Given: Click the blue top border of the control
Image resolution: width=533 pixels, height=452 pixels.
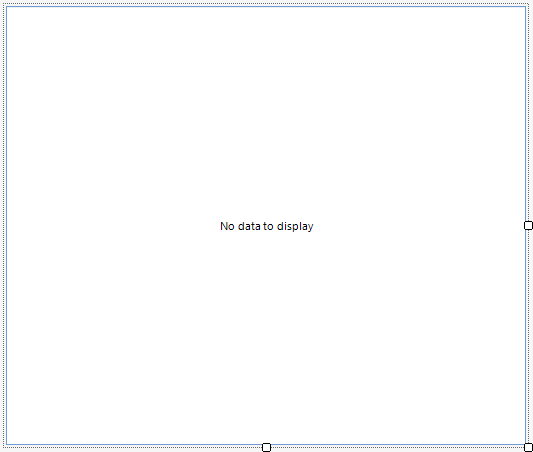Looking at the screenshot, I should [x=266, y=6].
